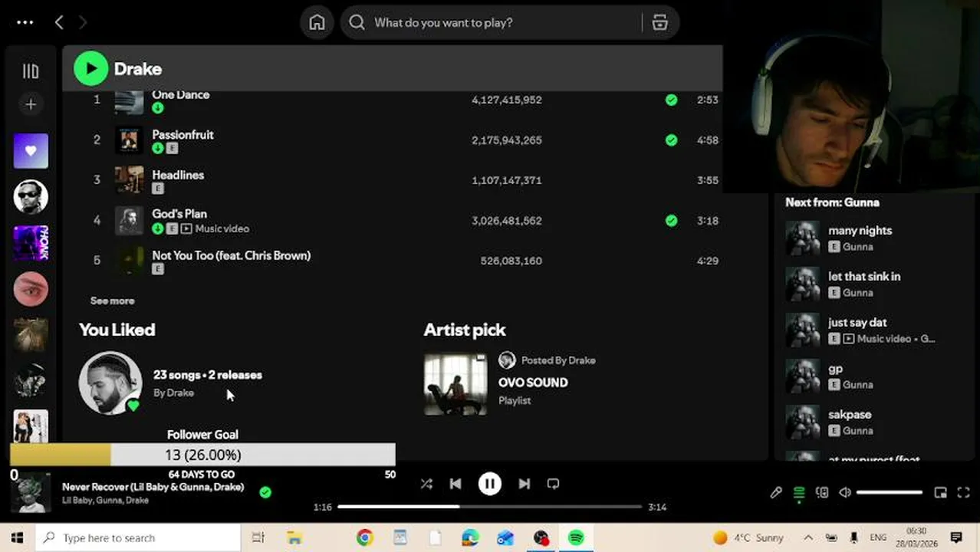Click the Windows taskbar search box
The image size is (980, 552).
(x=138, y=537)
